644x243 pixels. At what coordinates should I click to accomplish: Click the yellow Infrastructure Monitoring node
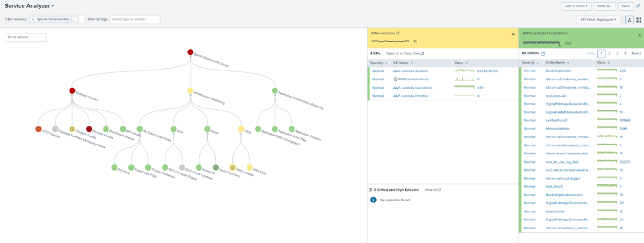[x=190, y=91]
